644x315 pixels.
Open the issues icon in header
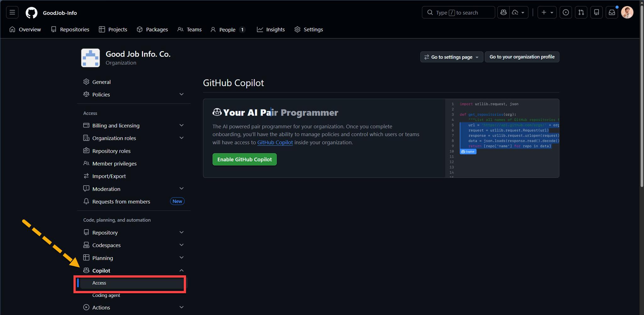click(566, 13)
